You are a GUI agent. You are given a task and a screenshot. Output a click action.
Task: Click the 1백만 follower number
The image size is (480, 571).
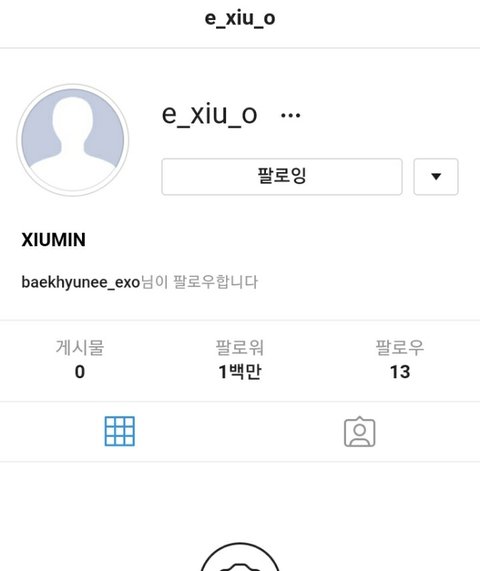pyautogui.click(x=240, y=372)
